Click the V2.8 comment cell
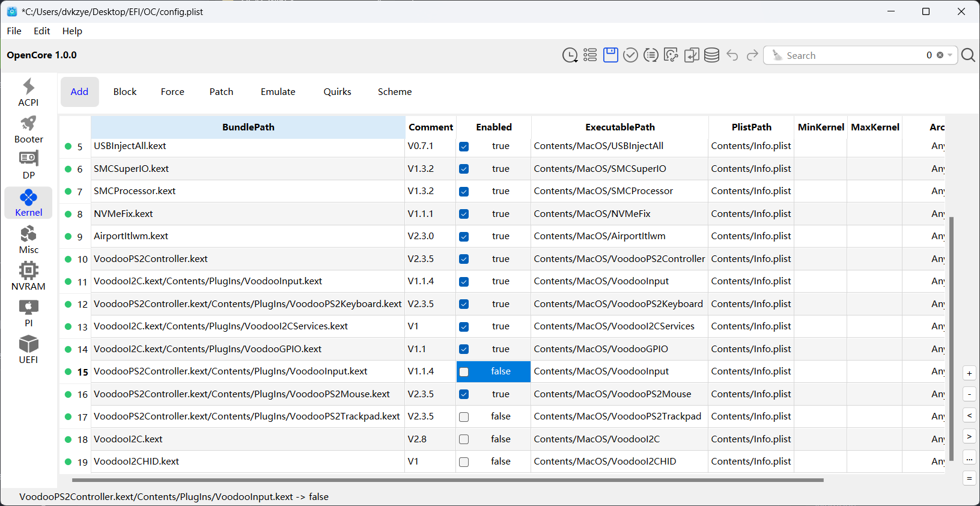The image size is (980, 506). click(x=430, y=439)
